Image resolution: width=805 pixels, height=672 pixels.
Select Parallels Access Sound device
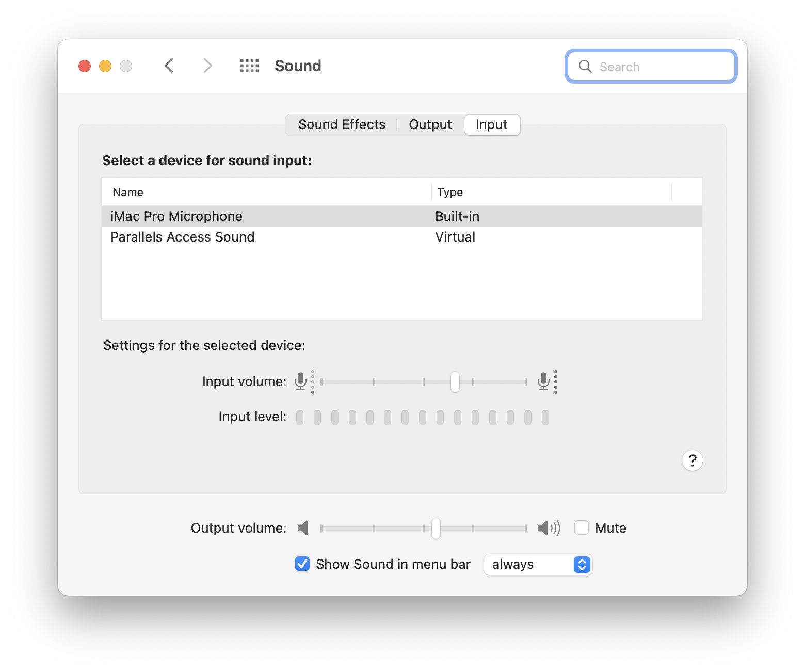click(x=402, y=237)
